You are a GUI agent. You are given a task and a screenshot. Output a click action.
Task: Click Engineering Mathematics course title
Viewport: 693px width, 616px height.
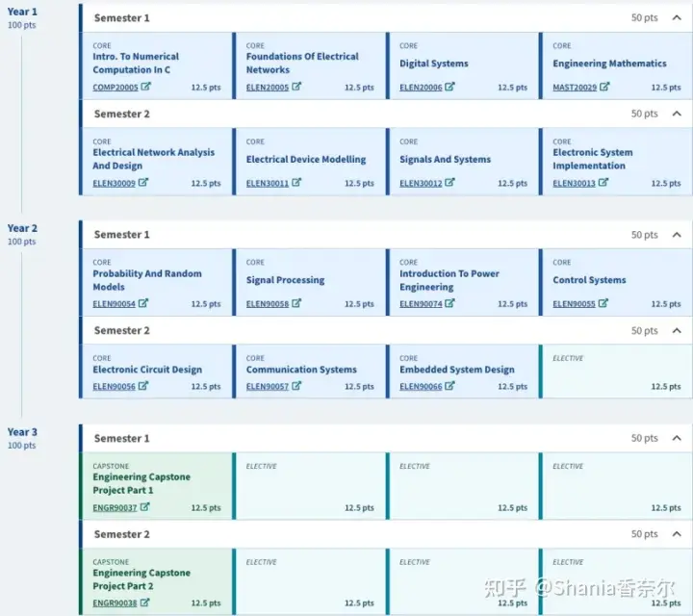(x=609, y=64)
